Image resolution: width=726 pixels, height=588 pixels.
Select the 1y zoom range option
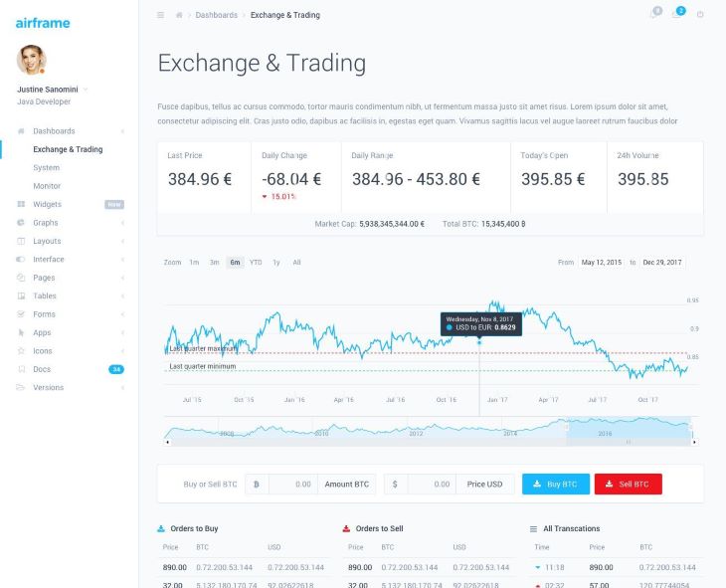[276, 263]
